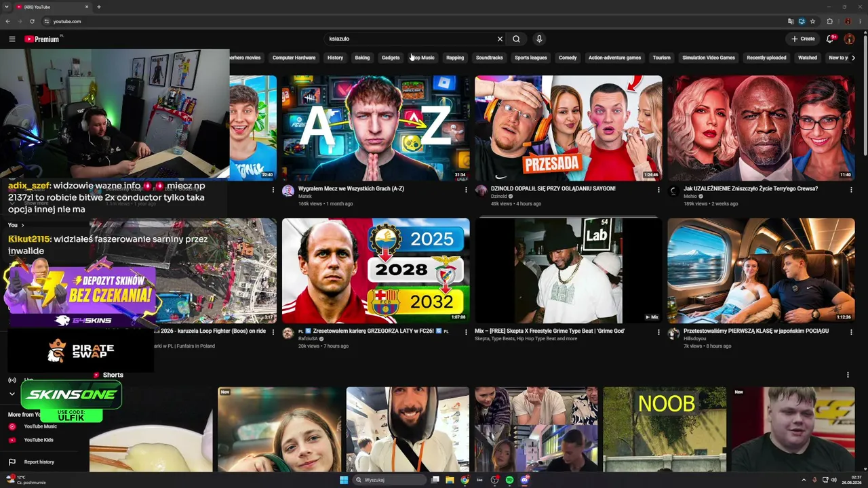Viewport: 868px width, 488px height.
Task: Select the Computer Hardware chip
Action: click(294, 58)
